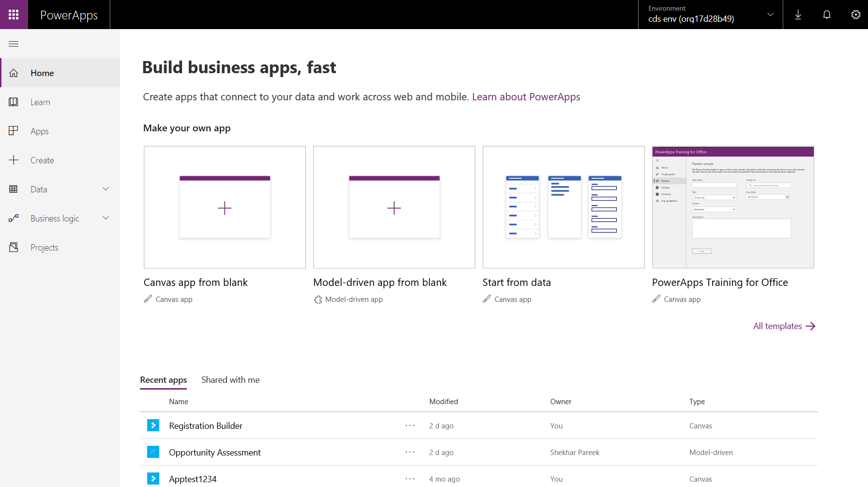Go to Learn in the sidebar
The image size is (868, 487).
40,102
